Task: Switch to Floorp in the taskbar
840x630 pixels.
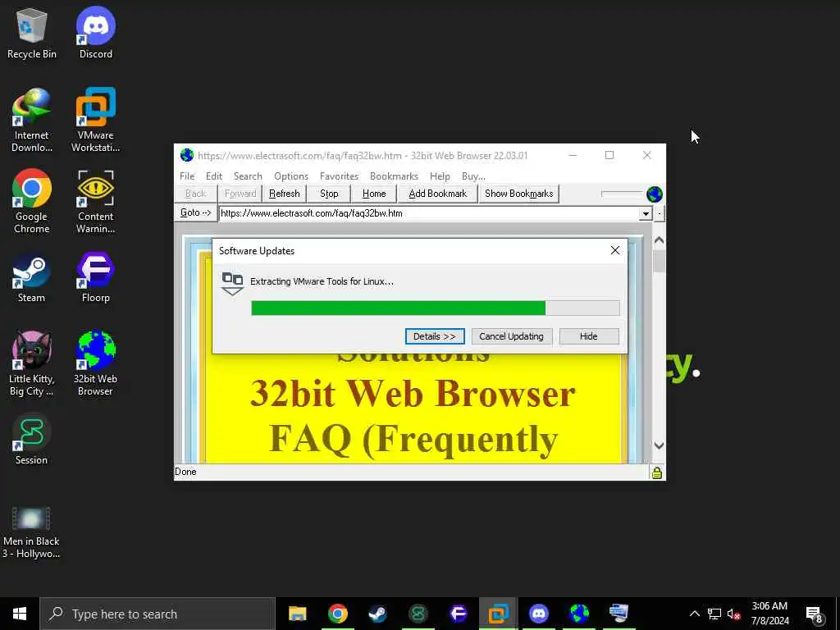Action: tap(458, 614)
